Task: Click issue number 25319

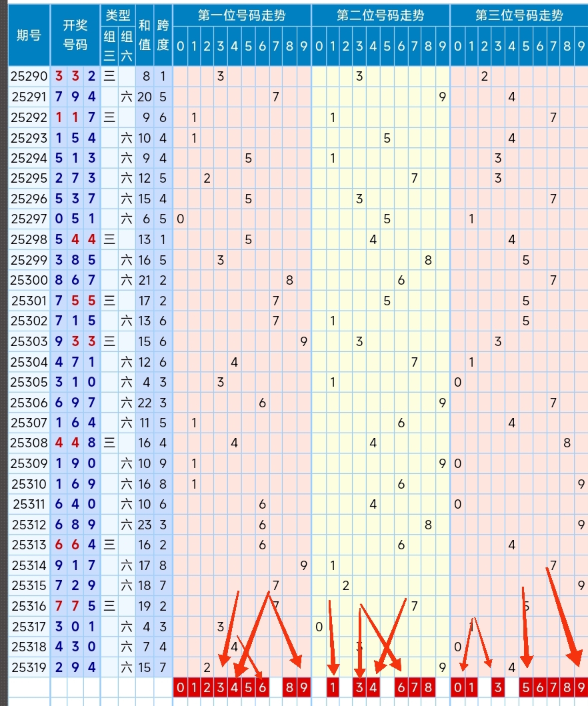Action: pos(29,667)
